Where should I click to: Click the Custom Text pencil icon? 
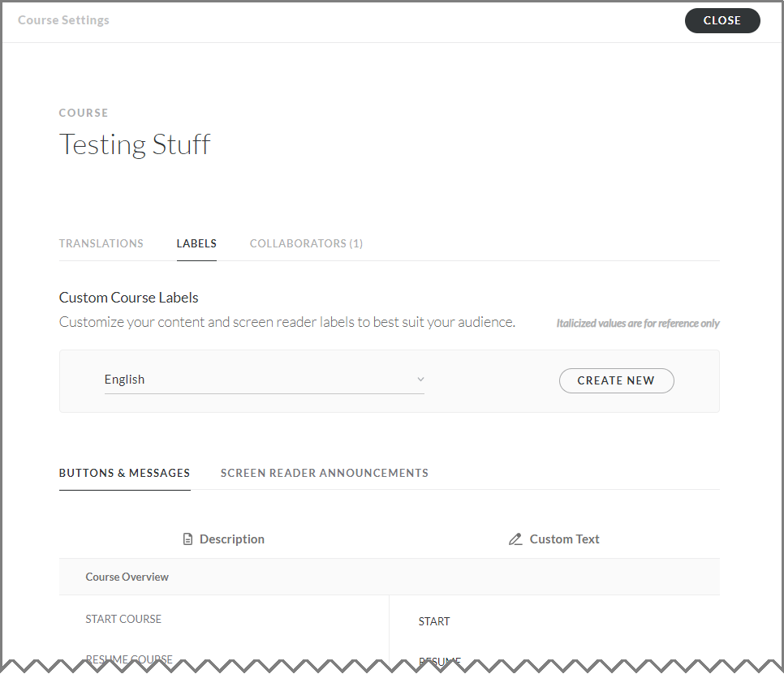click(x=515, y=539)
